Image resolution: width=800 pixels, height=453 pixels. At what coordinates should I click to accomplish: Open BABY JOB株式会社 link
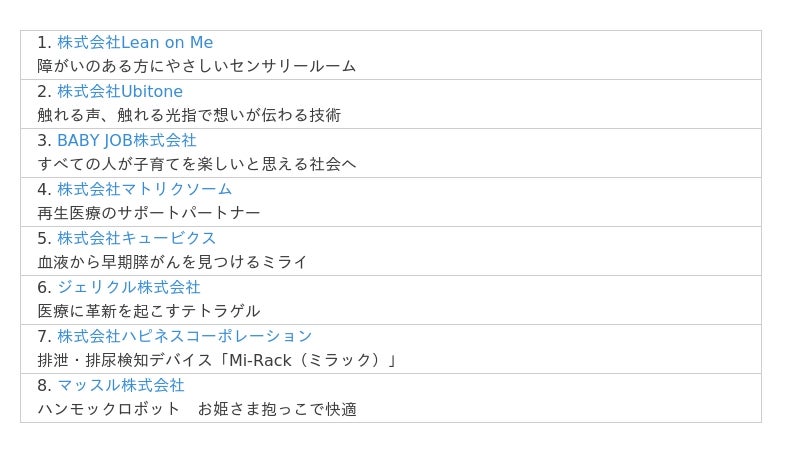pos(127,140)
